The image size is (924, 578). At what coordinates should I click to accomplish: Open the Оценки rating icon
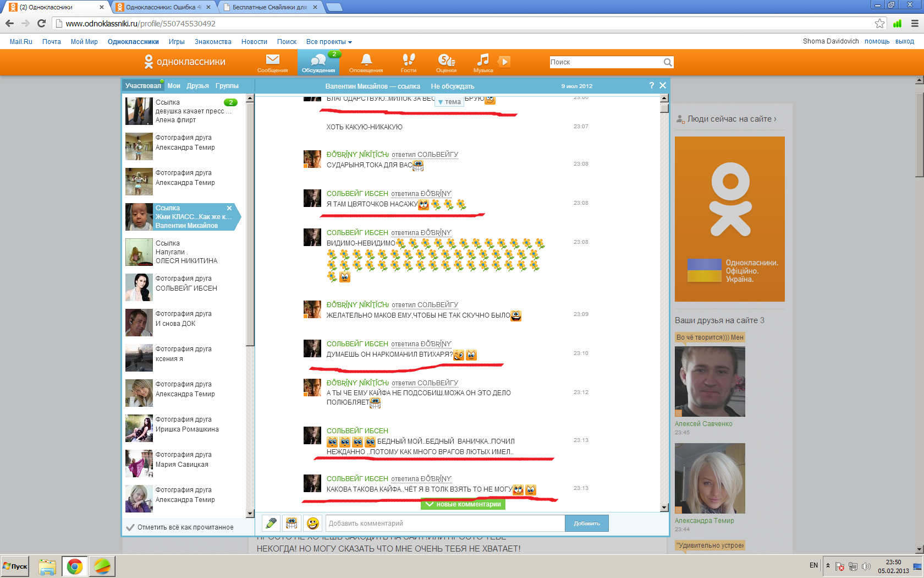click(x=446, y=62)
